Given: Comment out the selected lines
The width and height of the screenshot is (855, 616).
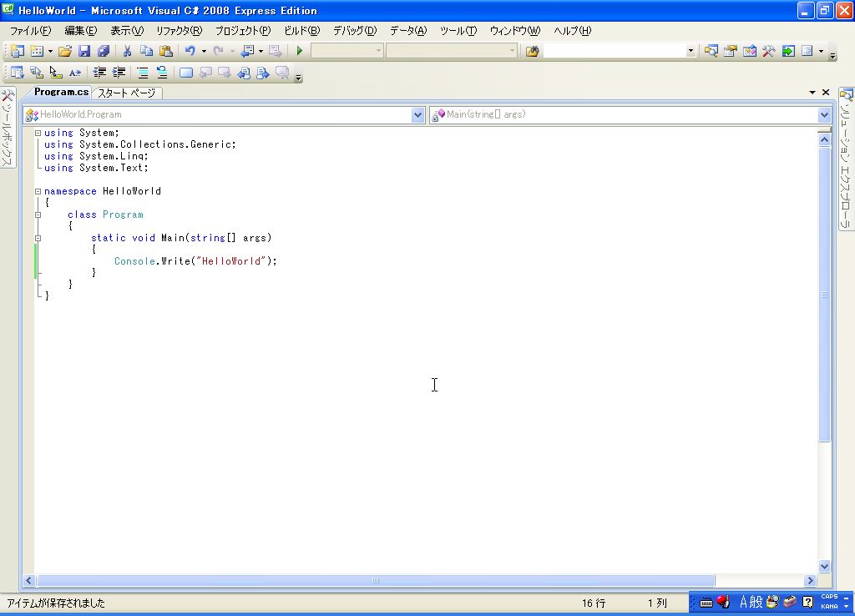Looking at the screenshot, I should (x=142, y=73).
